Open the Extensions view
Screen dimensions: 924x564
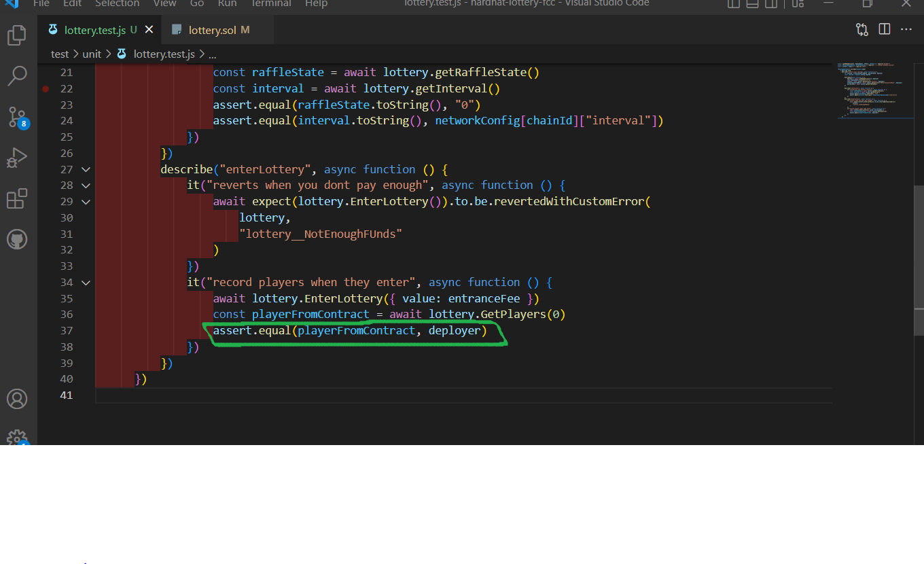(17, 198)
